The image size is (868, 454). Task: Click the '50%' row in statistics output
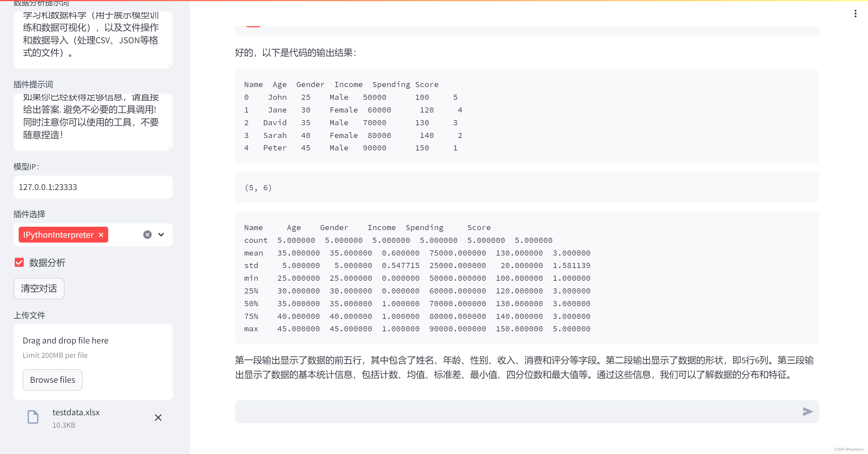coord(417,303)
